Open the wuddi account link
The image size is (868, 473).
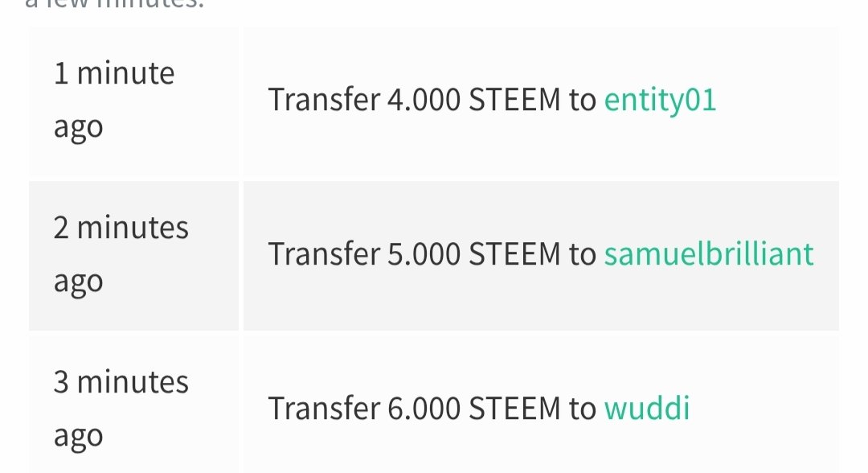(x=646, y=409)
